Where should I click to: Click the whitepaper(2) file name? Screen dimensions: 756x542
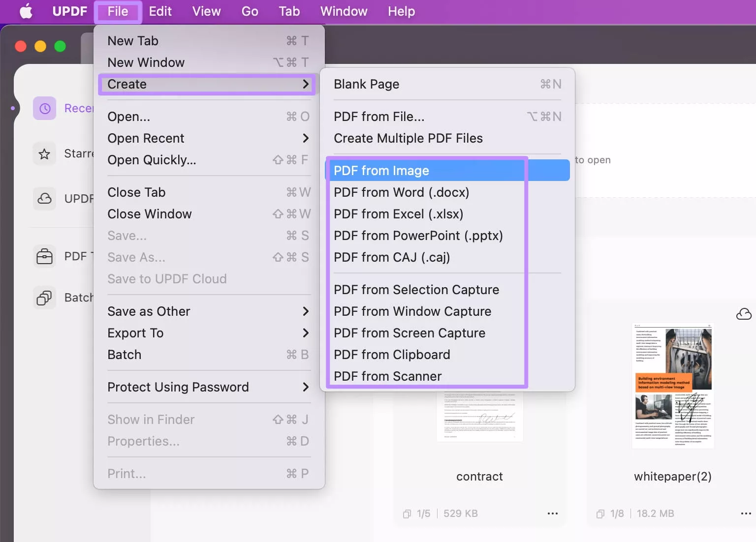(673, 477)
